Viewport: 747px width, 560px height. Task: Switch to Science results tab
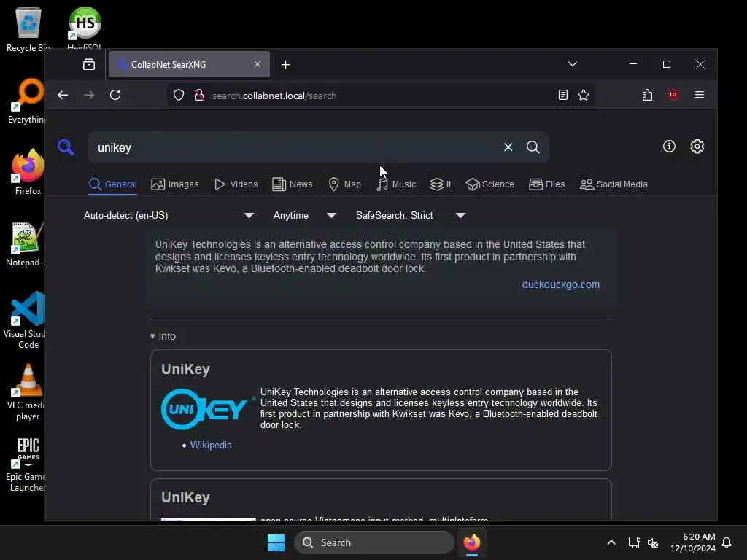tap(489, 184)
